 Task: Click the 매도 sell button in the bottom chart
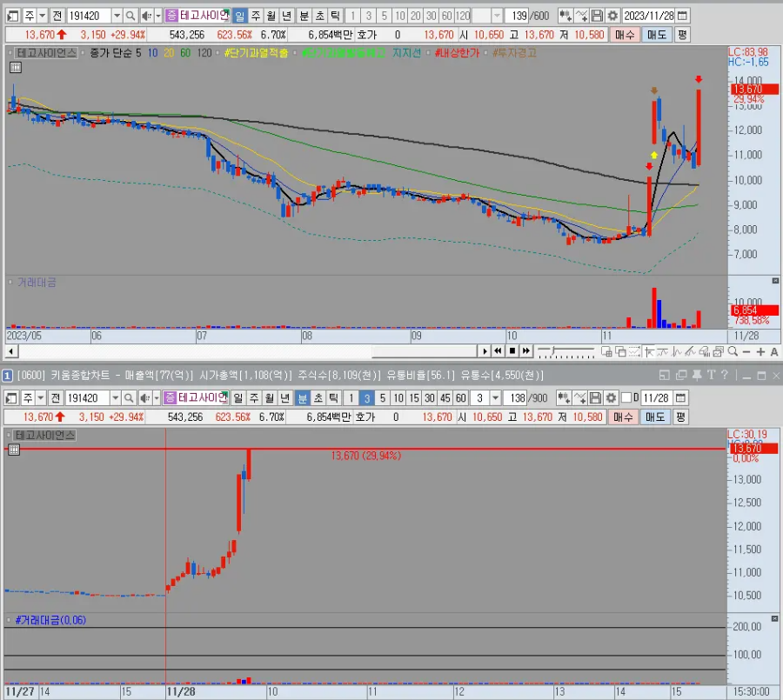click(655, 417)
